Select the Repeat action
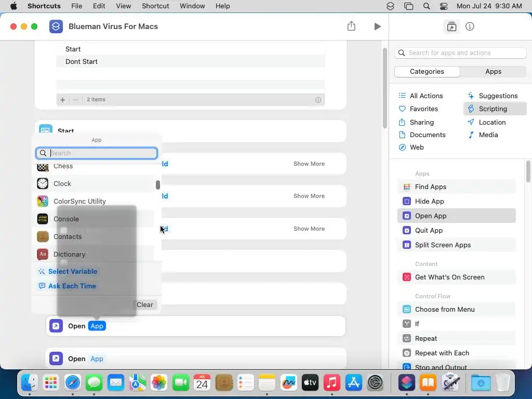The width and height of the screenshot is (532, 399). (456, 339)
